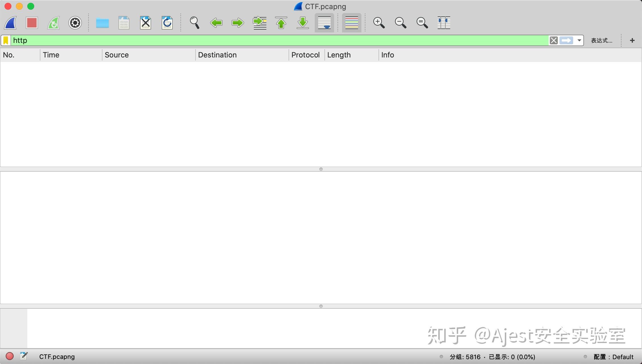Zoom out the packet text
Viewport: 642px width, 364px height.
(x=401, y=23)
